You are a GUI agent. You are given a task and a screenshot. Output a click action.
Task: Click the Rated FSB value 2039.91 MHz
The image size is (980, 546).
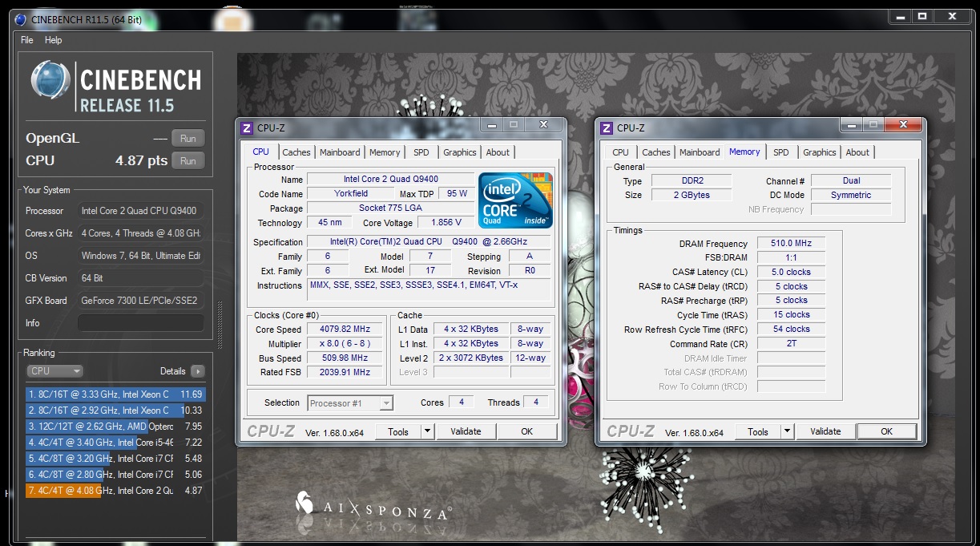[346, 373]
